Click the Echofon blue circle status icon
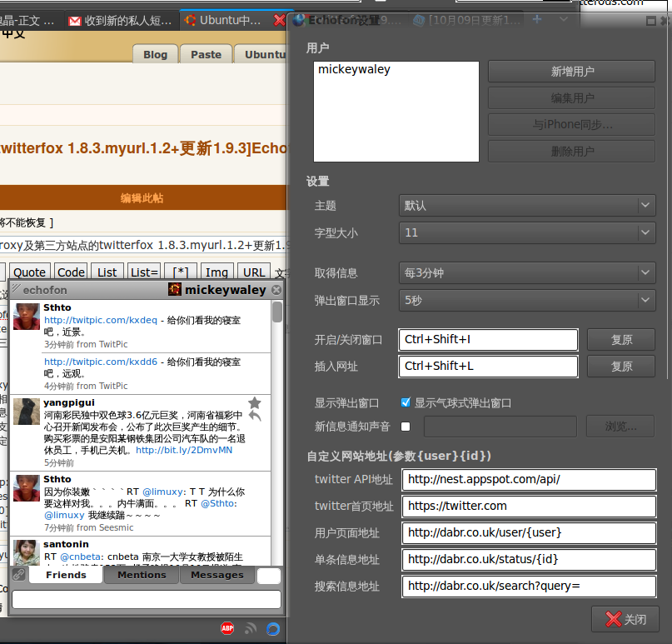The width and height of the screenshot is (672, 644). point(273,628)
